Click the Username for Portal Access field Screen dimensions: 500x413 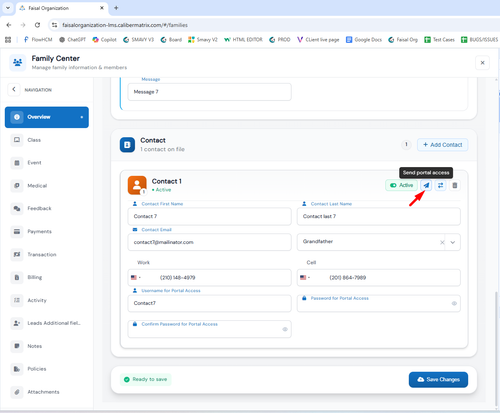click(x=209, y=303)
